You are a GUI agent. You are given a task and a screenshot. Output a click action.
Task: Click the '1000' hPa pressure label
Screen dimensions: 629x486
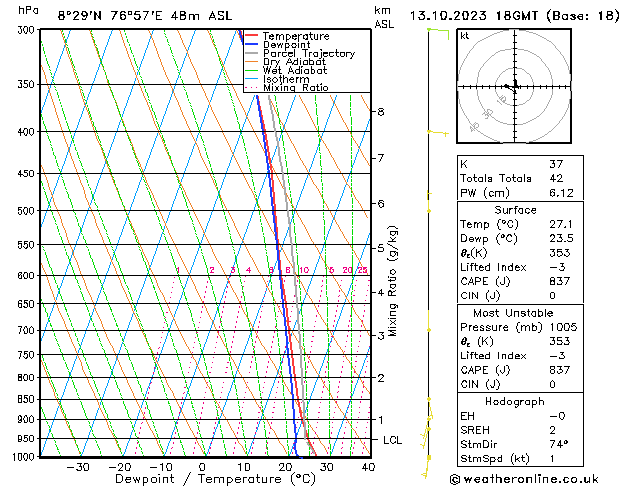[x=26, y=457]
